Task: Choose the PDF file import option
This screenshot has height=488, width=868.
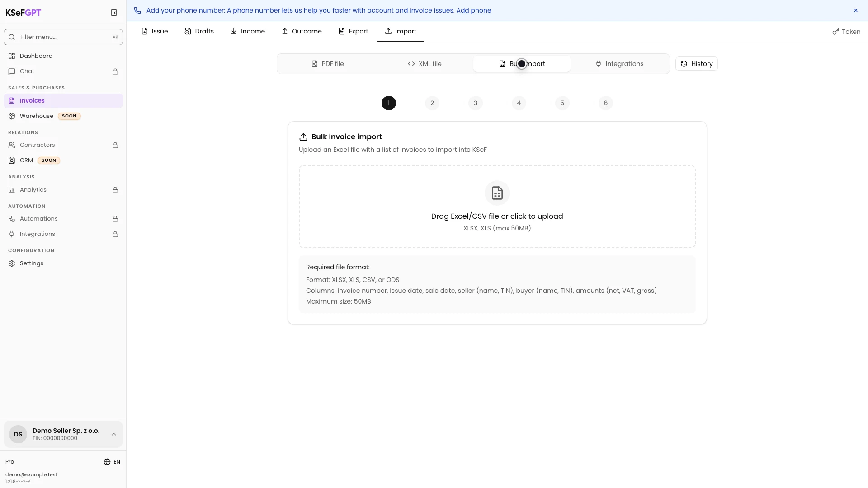Action: (328, 64)
